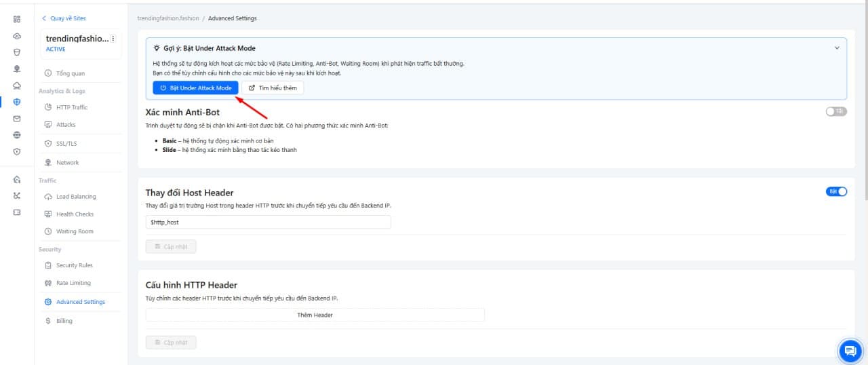Select the envelope mail icon in left rail
The image size is (868, 365).
[17, 118]
